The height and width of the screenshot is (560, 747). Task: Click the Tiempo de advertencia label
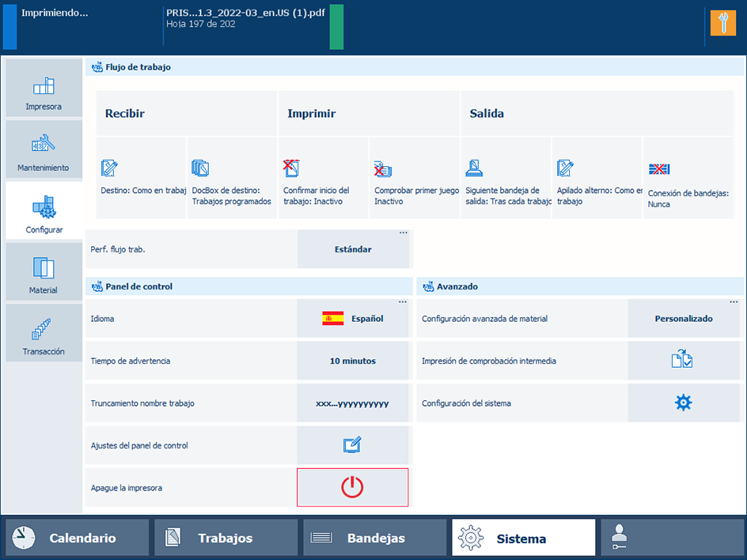point(131,361)
